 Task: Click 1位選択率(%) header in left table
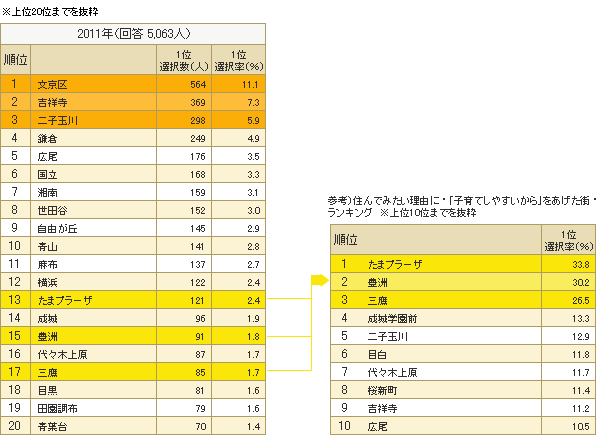click(239, 60)
